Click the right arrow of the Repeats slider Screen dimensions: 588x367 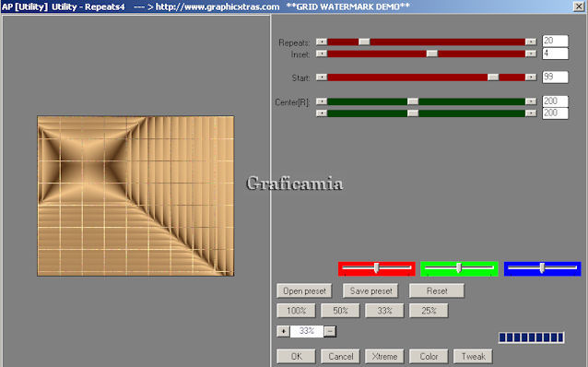coord(531,41)
